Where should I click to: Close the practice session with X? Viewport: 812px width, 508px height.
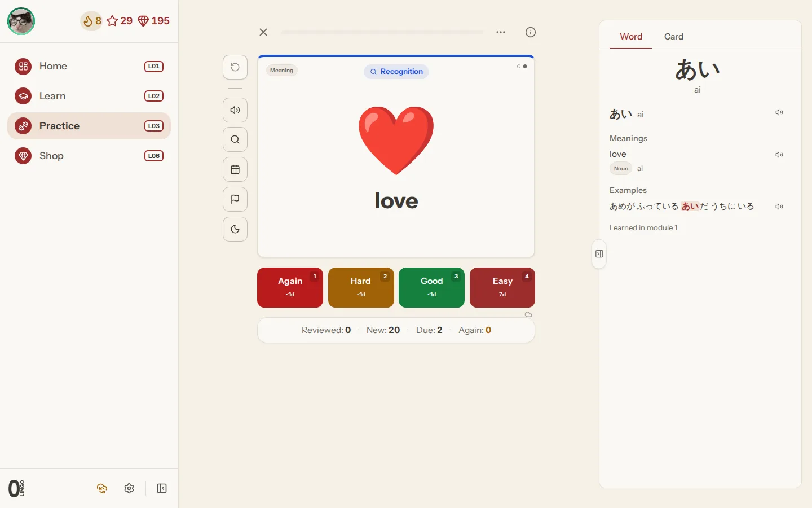(263, 32)
